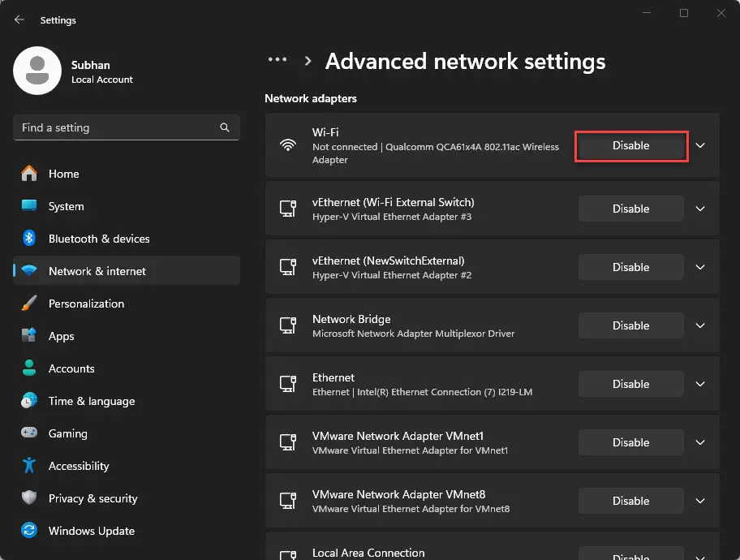Image resolution: width=740 pixels, height=560 pixels.
Task: Disable the Ethernet Intel adapter
Action: coord(630,384)
